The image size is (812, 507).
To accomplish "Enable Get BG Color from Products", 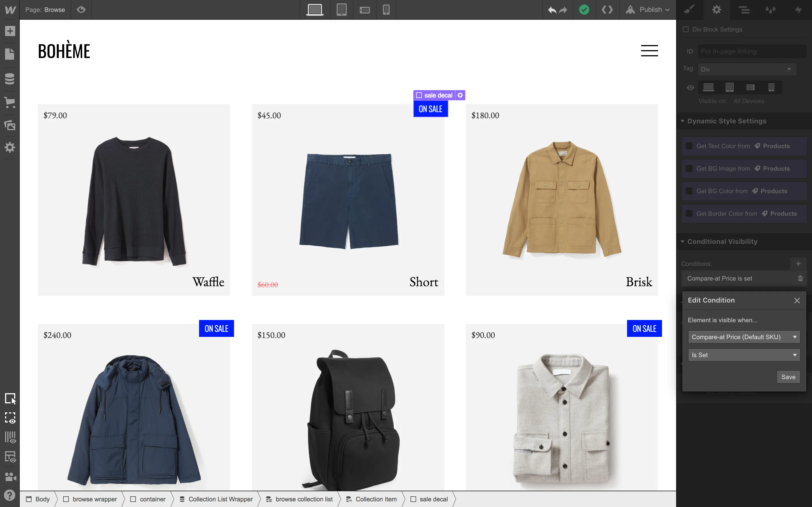I will point(689,191).
